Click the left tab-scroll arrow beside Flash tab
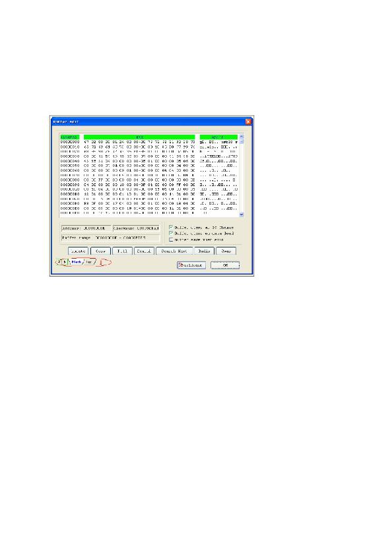The image size is (392, 555). pyautogui.click(x=59, y=262)
